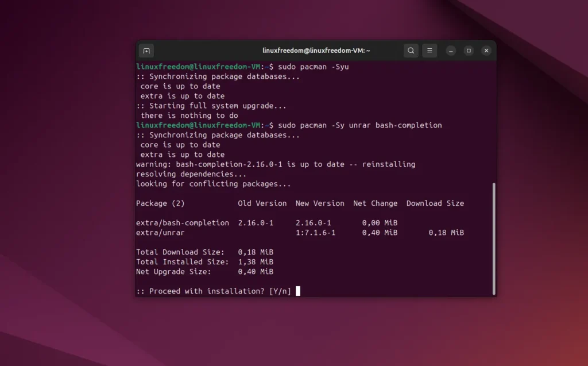
Task: Click the extra/bash-completion package entry
Action: 183,222
